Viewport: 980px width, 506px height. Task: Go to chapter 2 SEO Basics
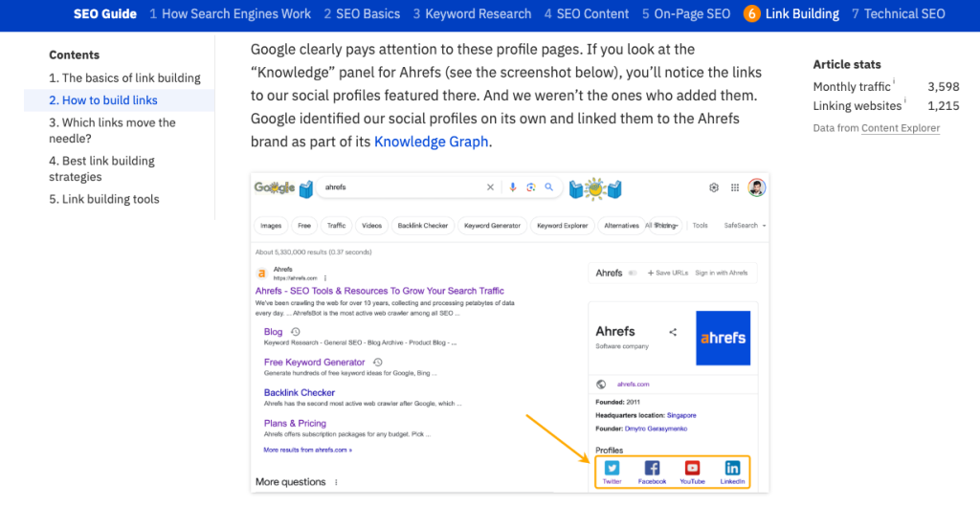362,13
